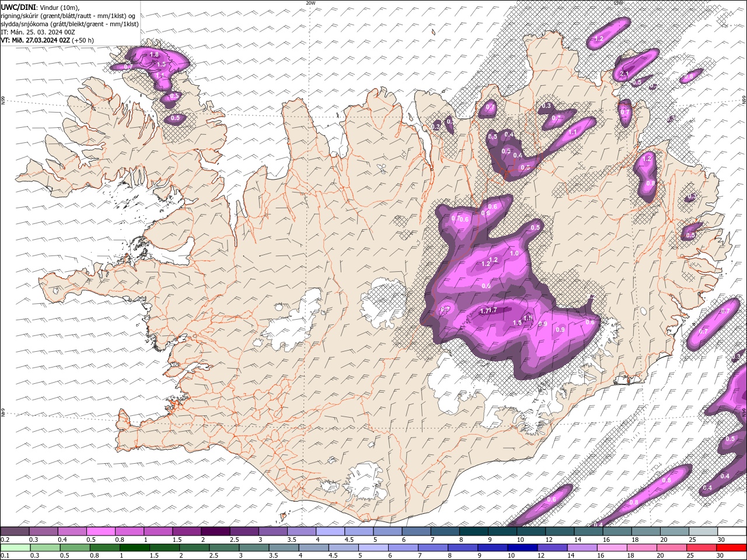
Task: Click the initial time 'IT: Mán. 25. 03. 2024 00Z'
Action: pos(37,32)
